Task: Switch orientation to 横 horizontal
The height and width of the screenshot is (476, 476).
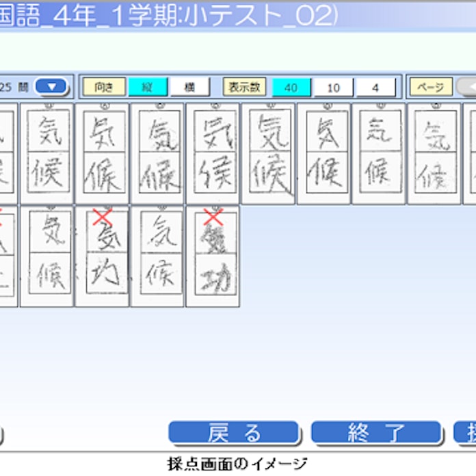Action: (x=189, y=87)
